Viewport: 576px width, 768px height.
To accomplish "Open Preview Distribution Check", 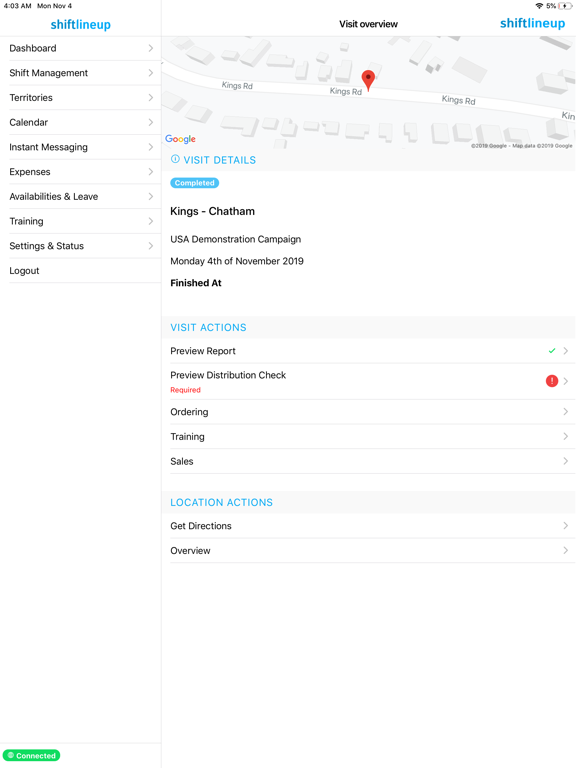I will click(x=368, y=381).
